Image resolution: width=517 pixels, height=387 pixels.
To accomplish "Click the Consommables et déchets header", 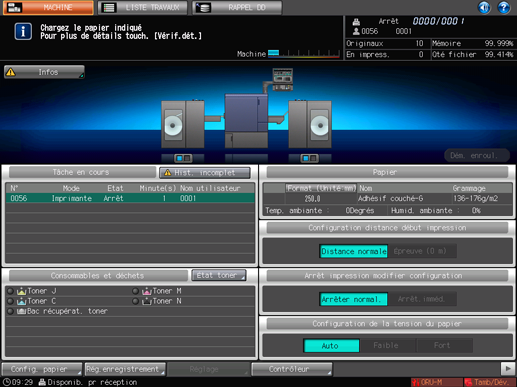I will click(98, 276).
